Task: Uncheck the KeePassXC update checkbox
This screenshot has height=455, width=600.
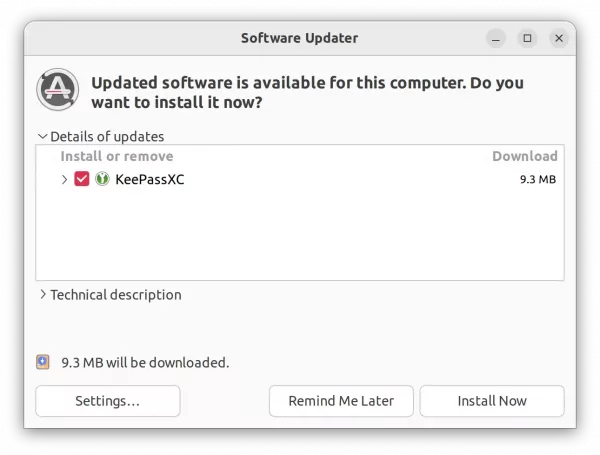Action: pyautogui.click(x=82, y=179)
